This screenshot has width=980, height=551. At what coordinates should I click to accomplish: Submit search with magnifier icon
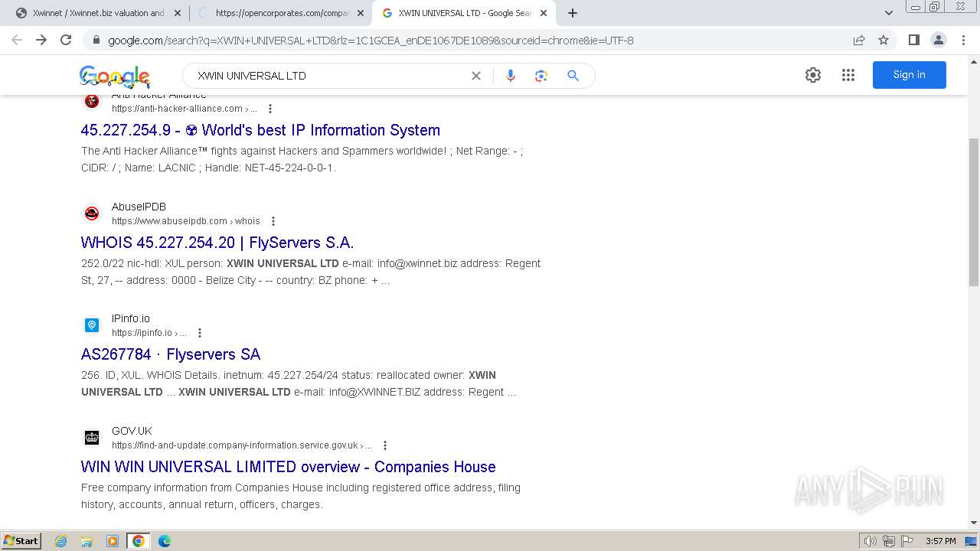[x=573, y=76]
